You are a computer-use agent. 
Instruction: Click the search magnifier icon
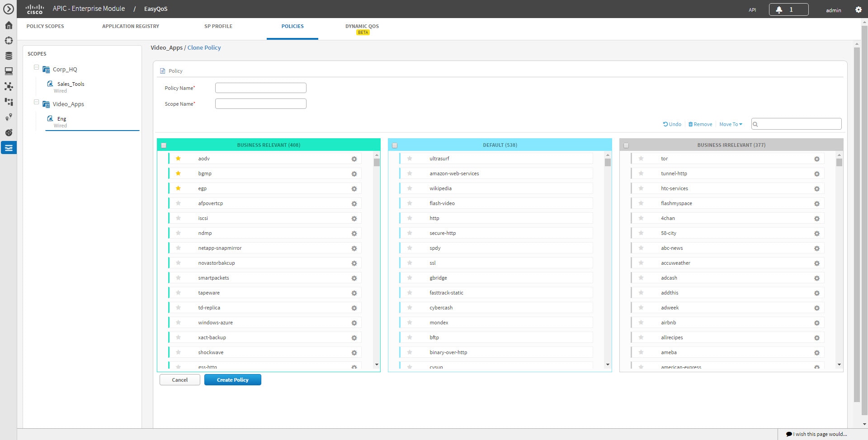click(x=755, y=124)
